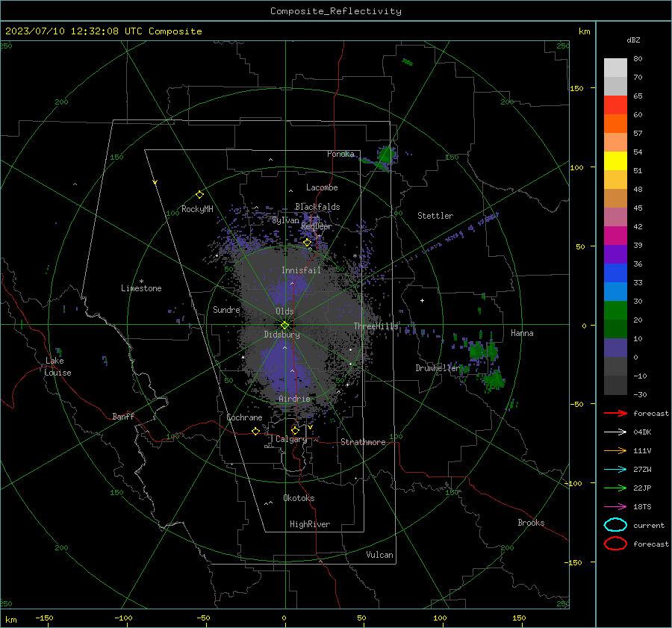Click the dBZ legend heading
Screen dimensions: 672x628
tap(633, 40)
